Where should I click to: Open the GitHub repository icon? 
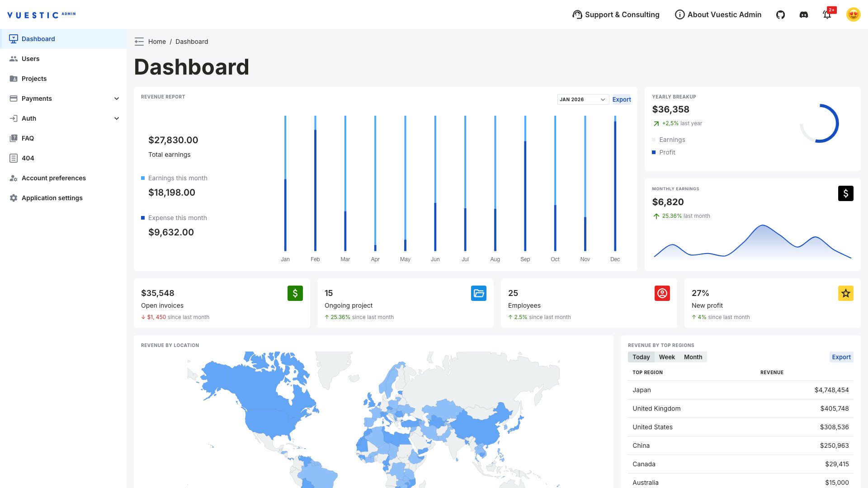[x=780, y=14]
